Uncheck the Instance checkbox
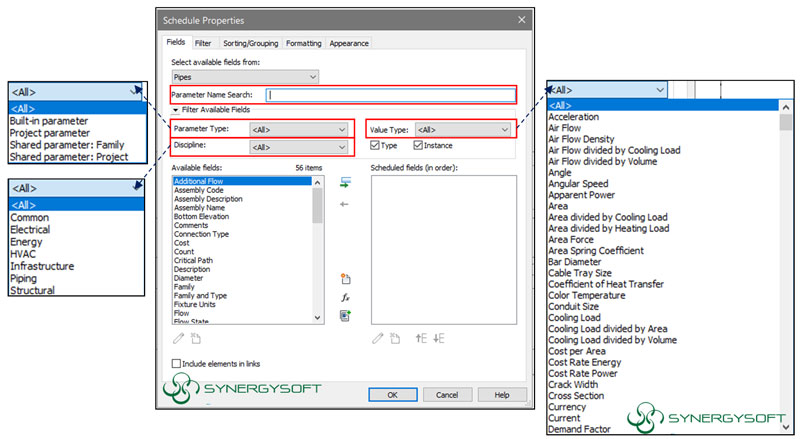Screen dimensions: 800x439 tap(418, 146)
